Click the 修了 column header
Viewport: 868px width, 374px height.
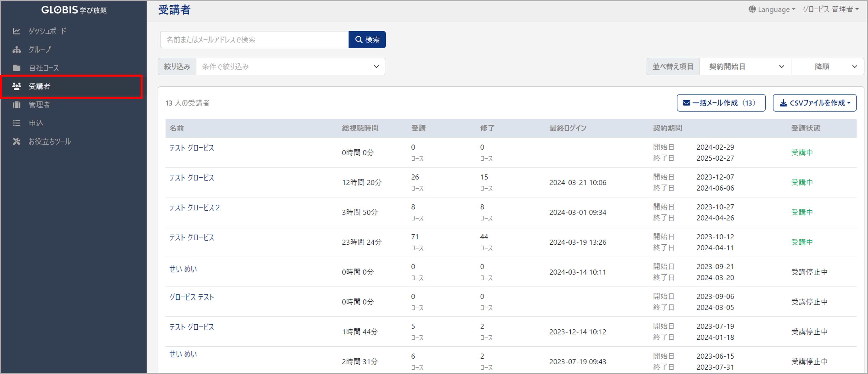coord(488,128)
